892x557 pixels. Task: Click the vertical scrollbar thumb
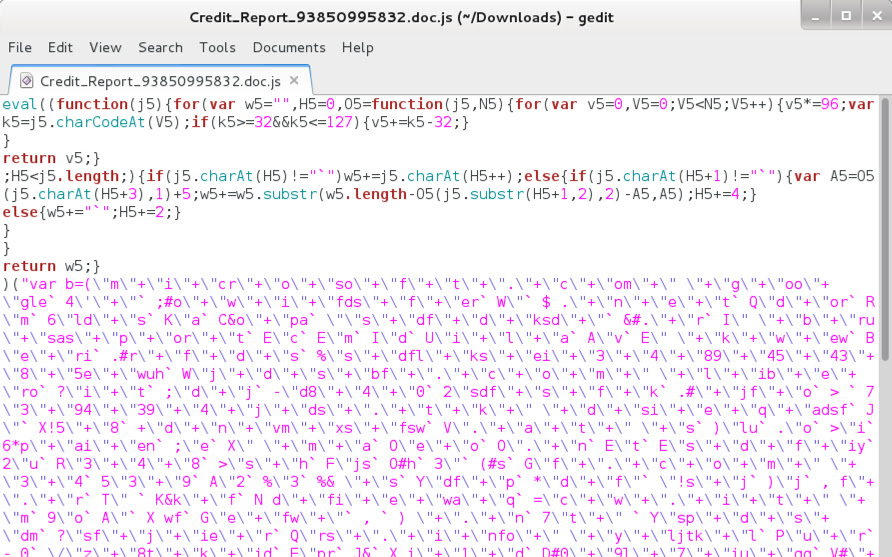(885, 230)
